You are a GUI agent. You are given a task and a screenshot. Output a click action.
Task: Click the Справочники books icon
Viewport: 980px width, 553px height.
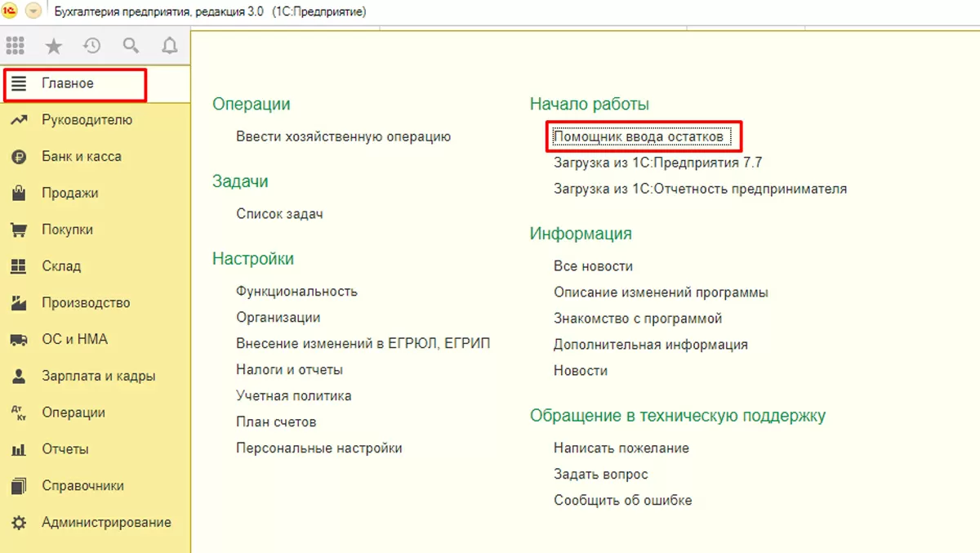click(x=19, y=486)
